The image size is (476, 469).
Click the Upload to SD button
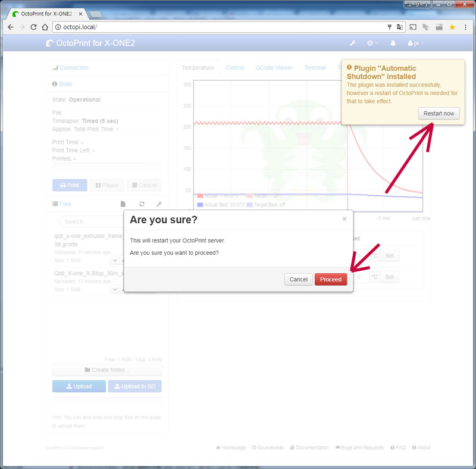coord(135,386)
